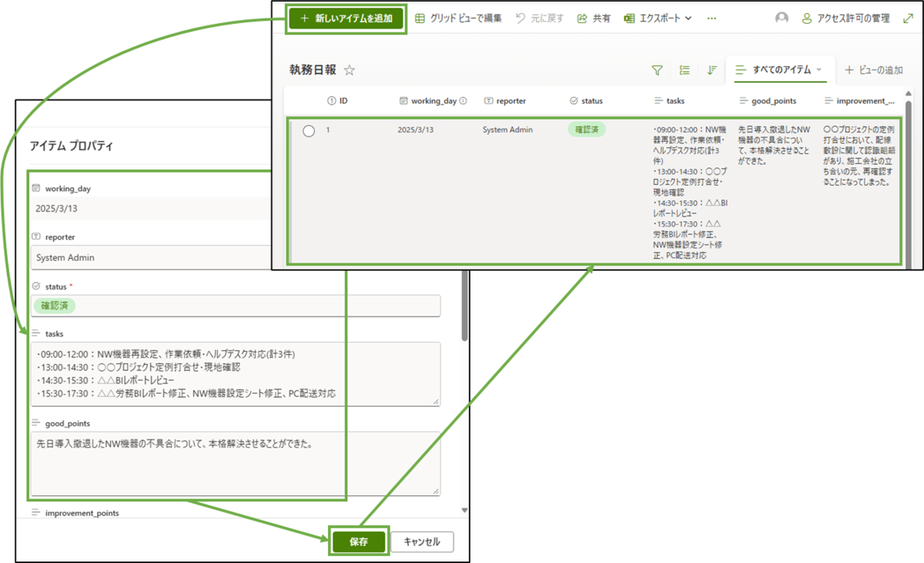
Task: Click the tasks cell text in list row
Action: [x=690, y=191]
